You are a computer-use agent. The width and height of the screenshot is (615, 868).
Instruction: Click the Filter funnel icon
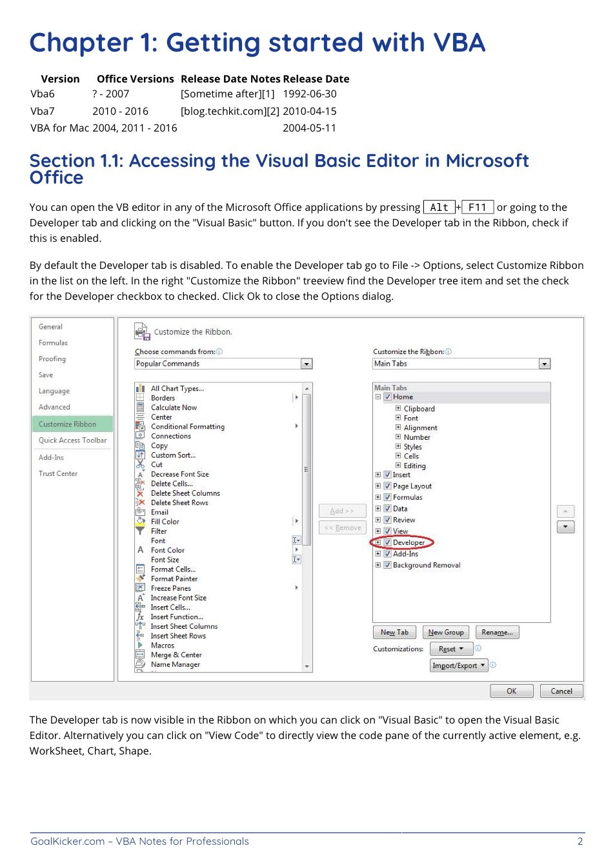coord(140,531)
